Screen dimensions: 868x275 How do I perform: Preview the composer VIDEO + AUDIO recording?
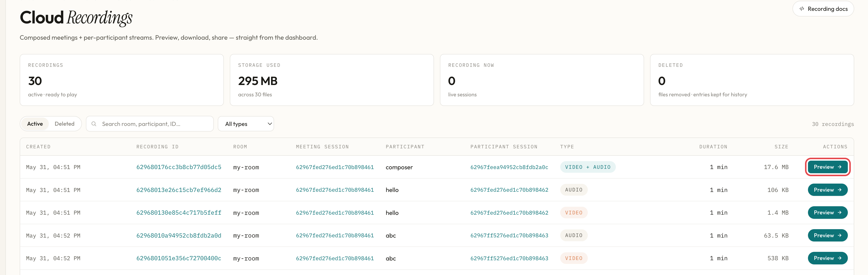click(x=828, y=167)
